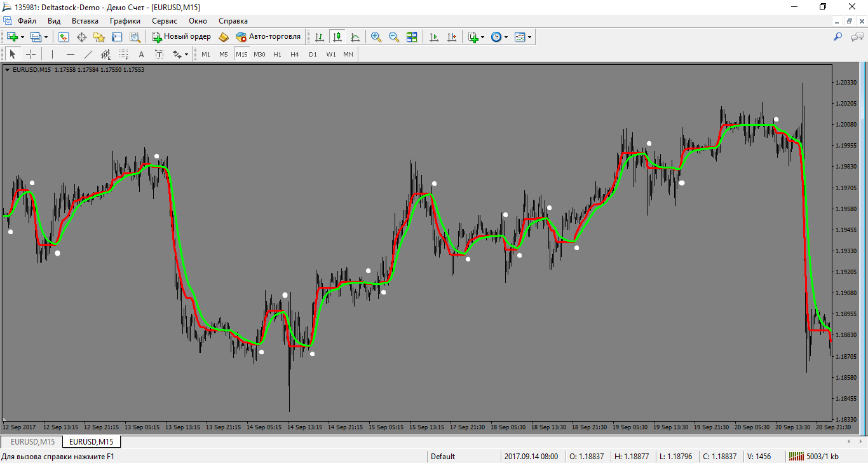The height and width of the screenshot is (463, 868).
Task: Expand the Indicators dropdown arrow
Action: tap(483, 37)
